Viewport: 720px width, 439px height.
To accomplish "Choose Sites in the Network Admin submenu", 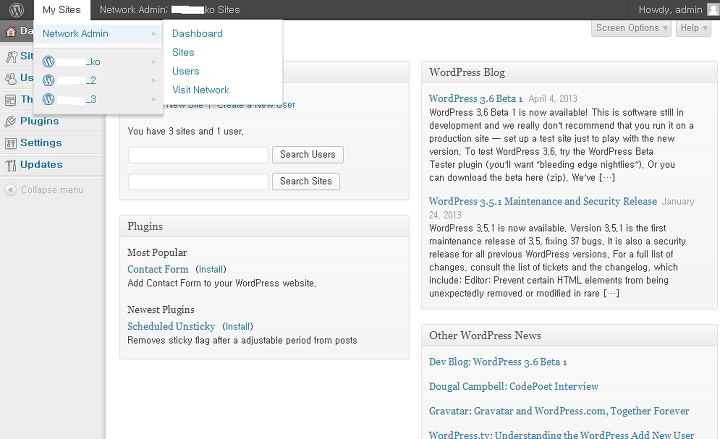I will coord(183,52).
